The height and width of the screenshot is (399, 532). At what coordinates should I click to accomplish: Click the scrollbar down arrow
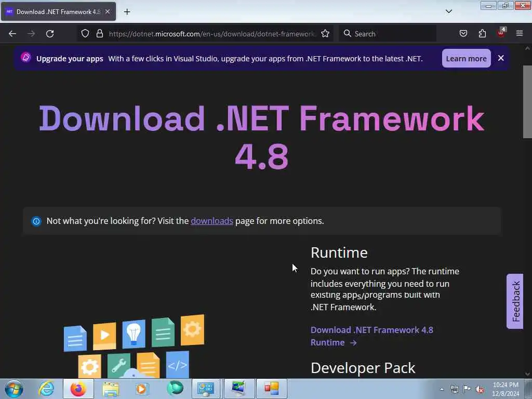point(527,374)
